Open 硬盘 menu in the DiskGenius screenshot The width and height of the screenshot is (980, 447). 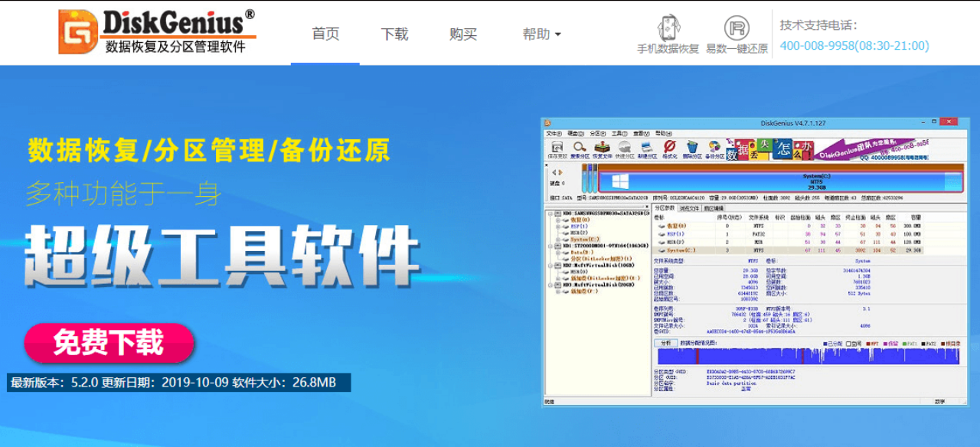(x=576, y=133)
